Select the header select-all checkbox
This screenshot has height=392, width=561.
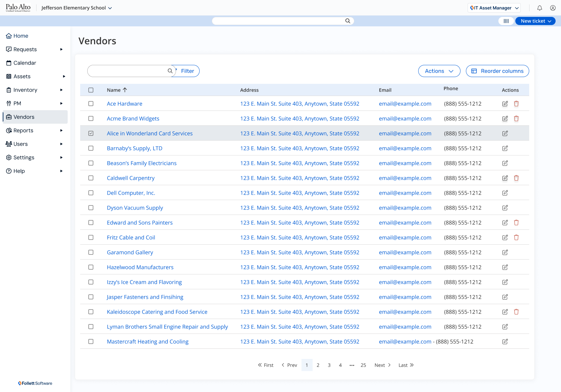click(91, 90)
